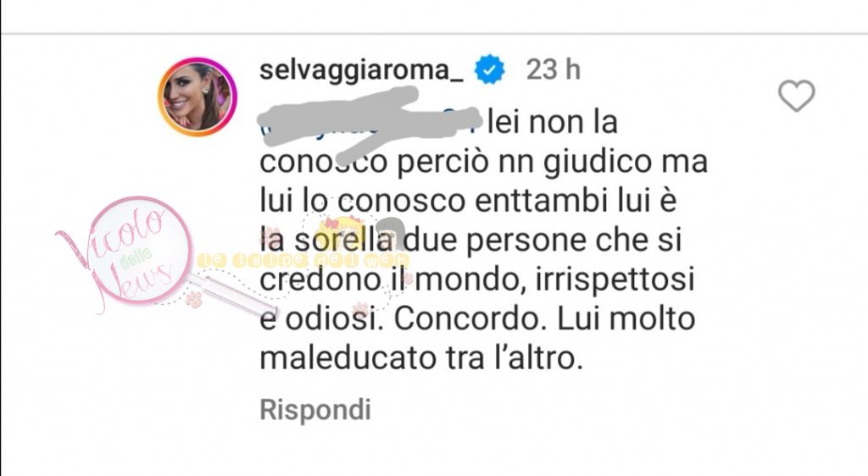Image resolution: width=868 pixels, height=476 pixels.
Task: Click the paw print under the magnifier
Action: coord(194,299)
